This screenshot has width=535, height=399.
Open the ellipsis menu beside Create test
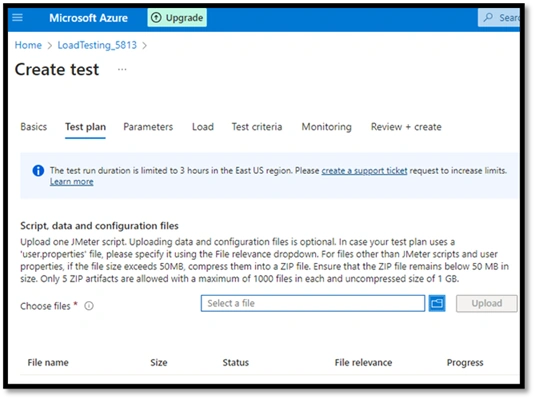(x=122, y=70)
